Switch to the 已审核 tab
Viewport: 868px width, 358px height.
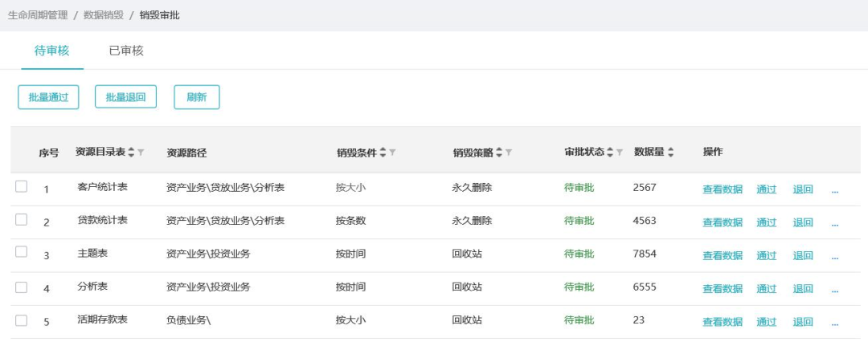(x=126, y=51)
